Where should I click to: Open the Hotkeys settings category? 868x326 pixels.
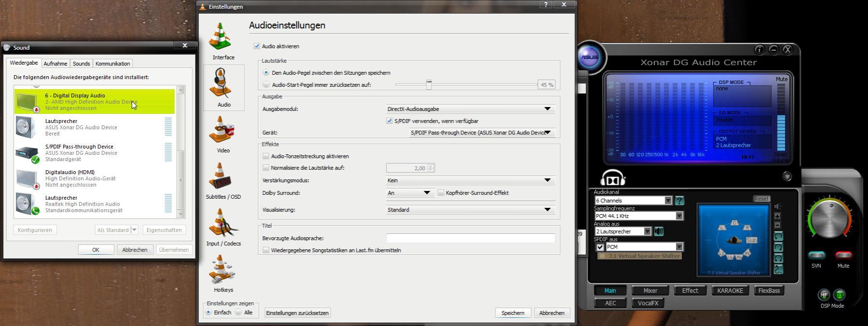point(223,274)
